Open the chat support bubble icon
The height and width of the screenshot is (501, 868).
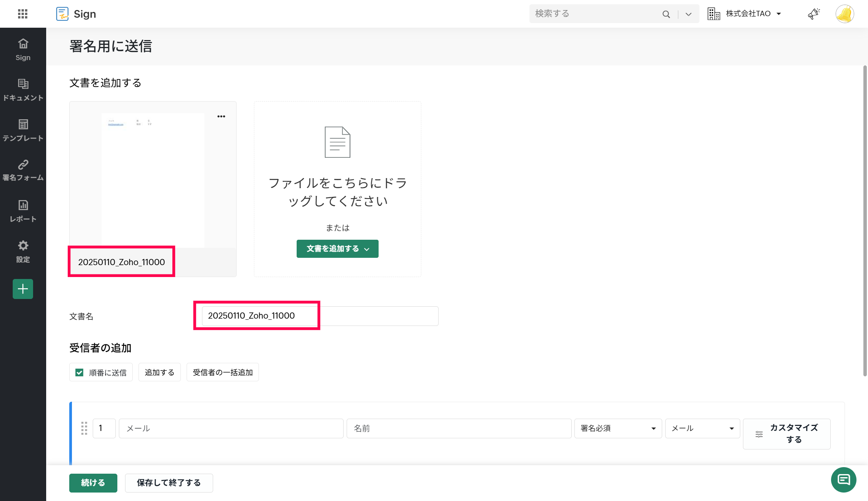[x=843, y=479]
